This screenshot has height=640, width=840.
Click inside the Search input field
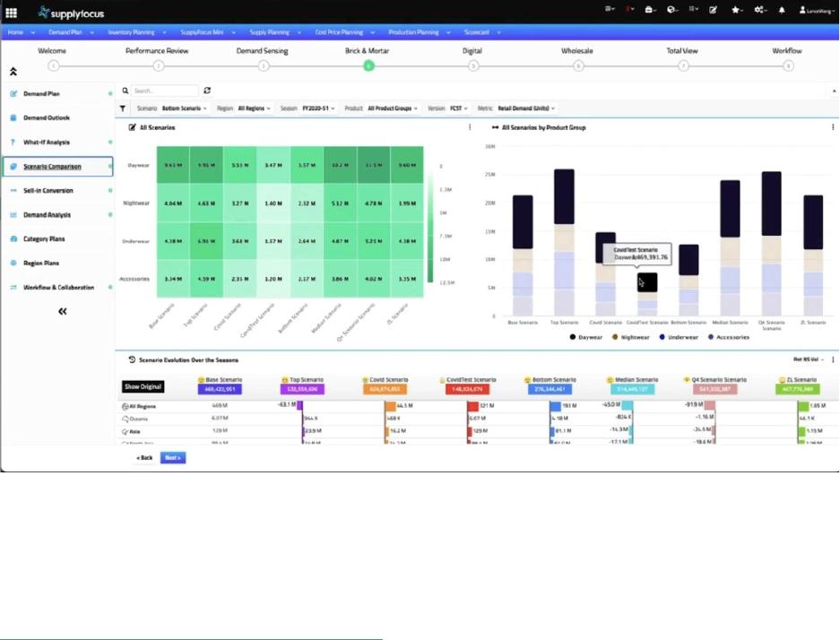coord(164,91)
